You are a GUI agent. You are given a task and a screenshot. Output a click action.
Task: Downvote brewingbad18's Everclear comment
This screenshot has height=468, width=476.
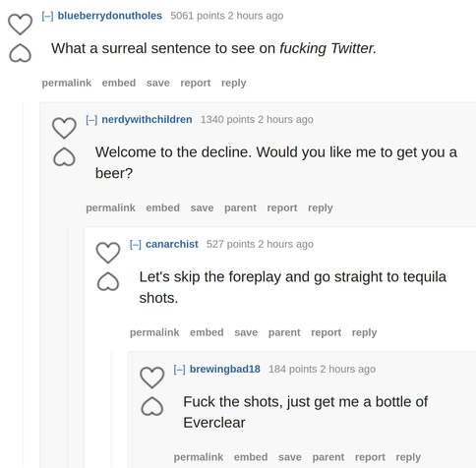point(151,406)
